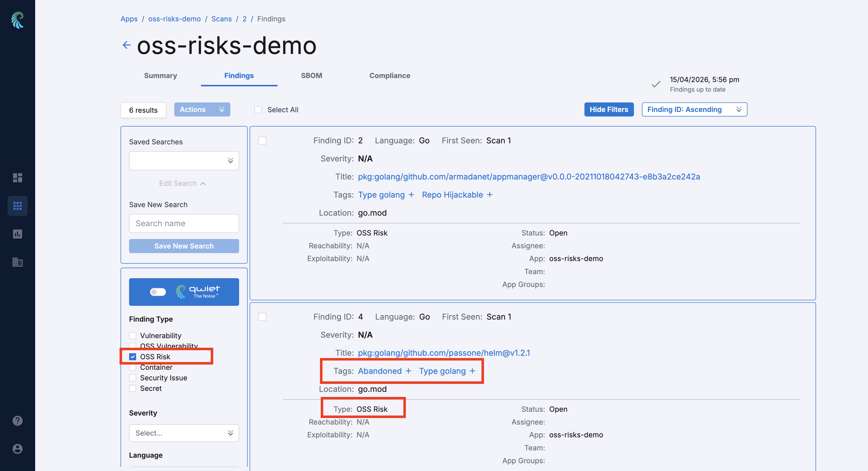Open the Finding ID: Ascending sort dropdown
Screen dimensions: 868x471
tap(694, 109)
